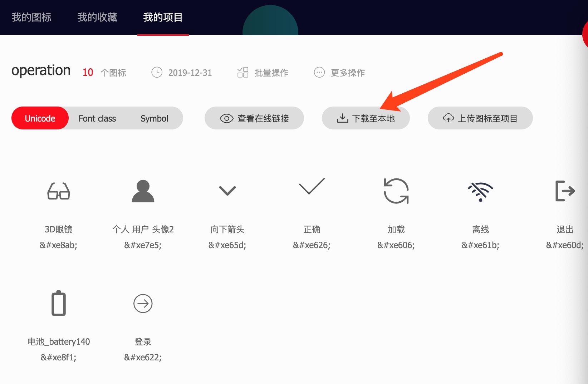Select the Unicode mode option
The image size is (588, 384).
tap(40, 118)
